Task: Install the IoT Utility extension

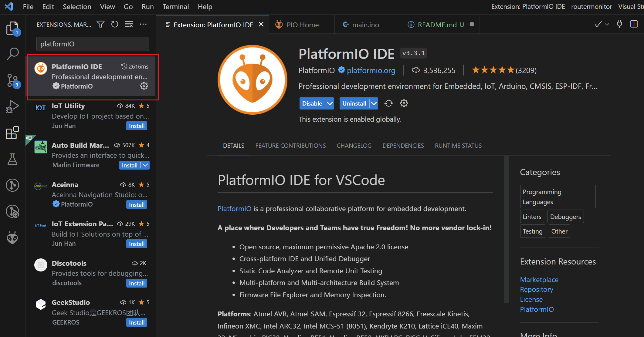Action: [137, 126]
